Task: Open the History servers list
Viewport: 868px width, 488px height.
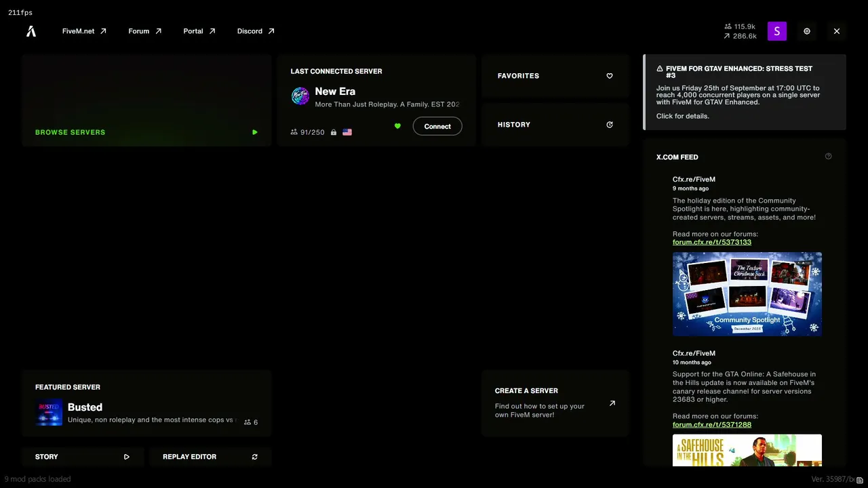Action: tap(555, 125)
